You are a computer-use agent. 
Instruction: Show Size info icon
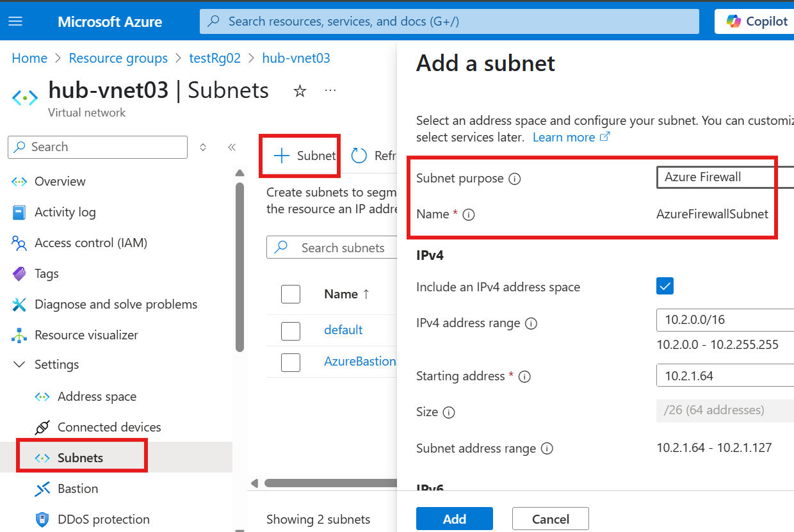pyautogui.click(x=449, y=413)
